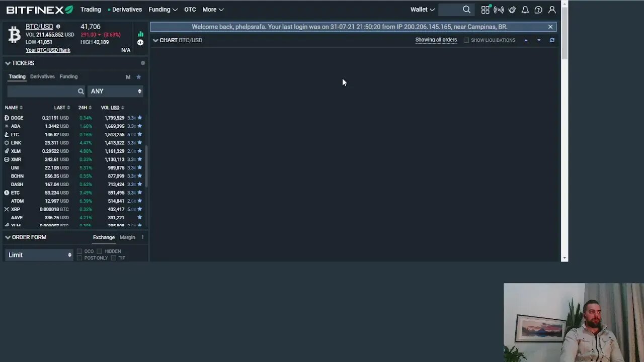
Task: Click the handshake icon in header
Action: click(512, 10)
